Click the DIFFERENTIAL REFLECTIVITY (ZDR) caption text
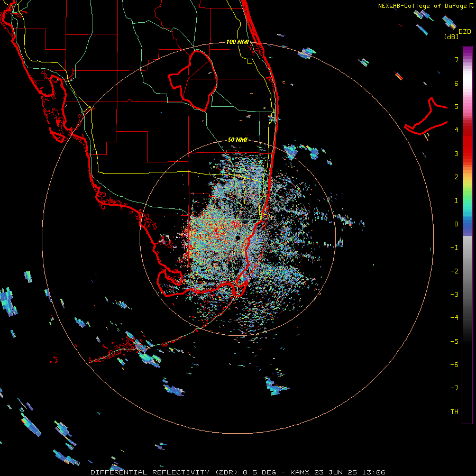 (x=165, y=472)
